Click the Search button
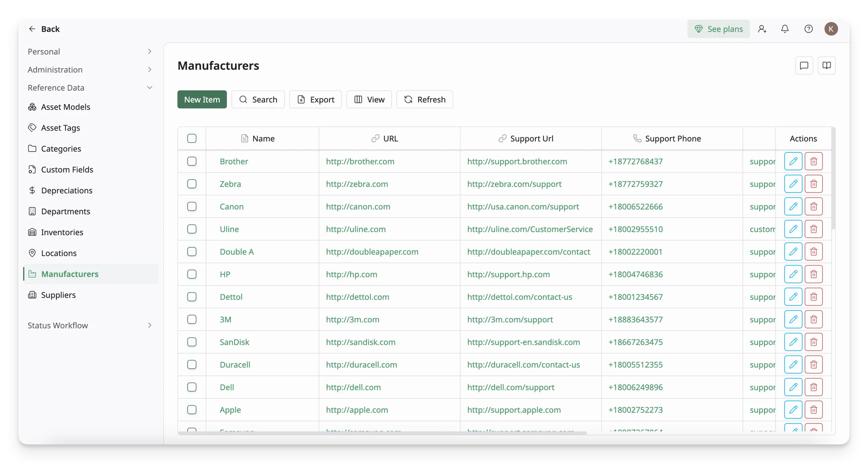868x463 pixels. click(258, 99)
